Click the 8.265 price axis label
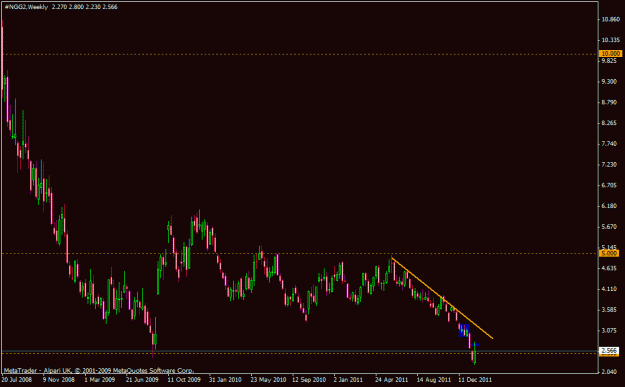This screenshot has width=625, height=387. (x=610, y=123)
